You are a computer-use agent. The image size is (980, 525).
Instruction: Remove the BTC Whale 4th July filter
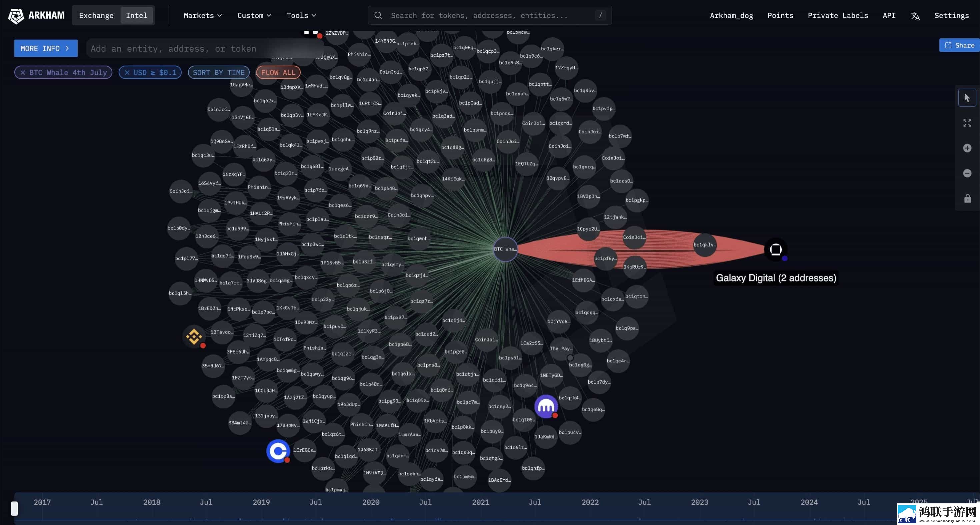(23, 73)
